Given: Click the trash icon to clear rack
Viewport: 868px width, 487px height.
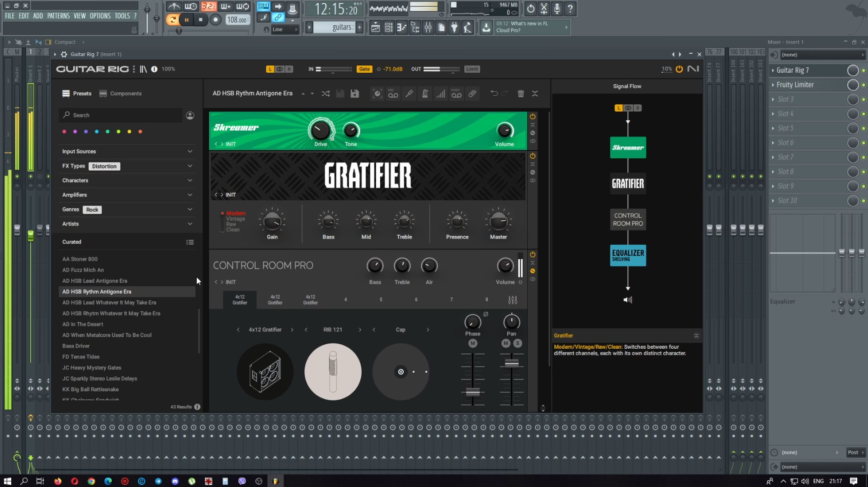Looking at the screenshot, I should [x=521, y=94].
